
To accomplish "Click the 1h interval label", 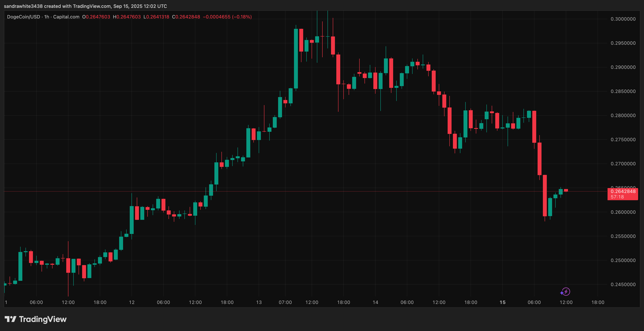I will point(46,17).
